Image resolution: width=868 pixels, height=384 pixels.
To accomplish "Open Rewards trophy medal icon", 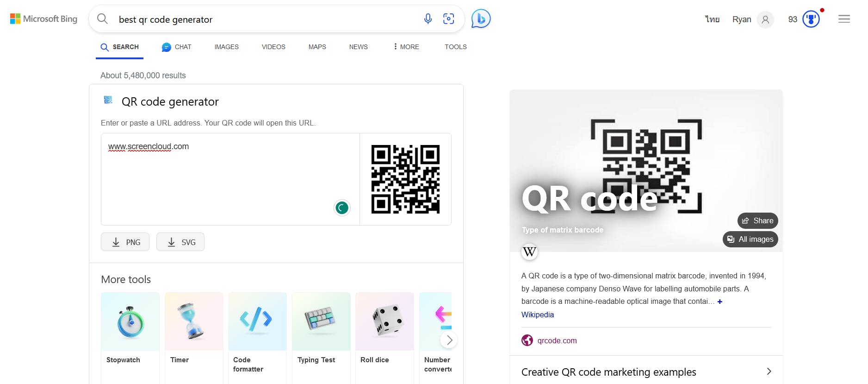I will point(811,19).
